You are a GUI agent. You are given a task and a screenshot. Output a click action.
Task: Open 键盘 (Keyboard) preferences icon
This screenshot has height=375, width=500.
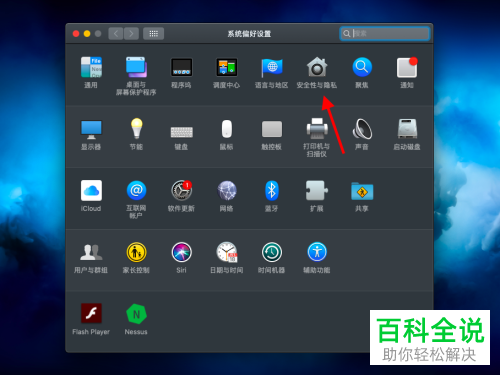point(181,132)
